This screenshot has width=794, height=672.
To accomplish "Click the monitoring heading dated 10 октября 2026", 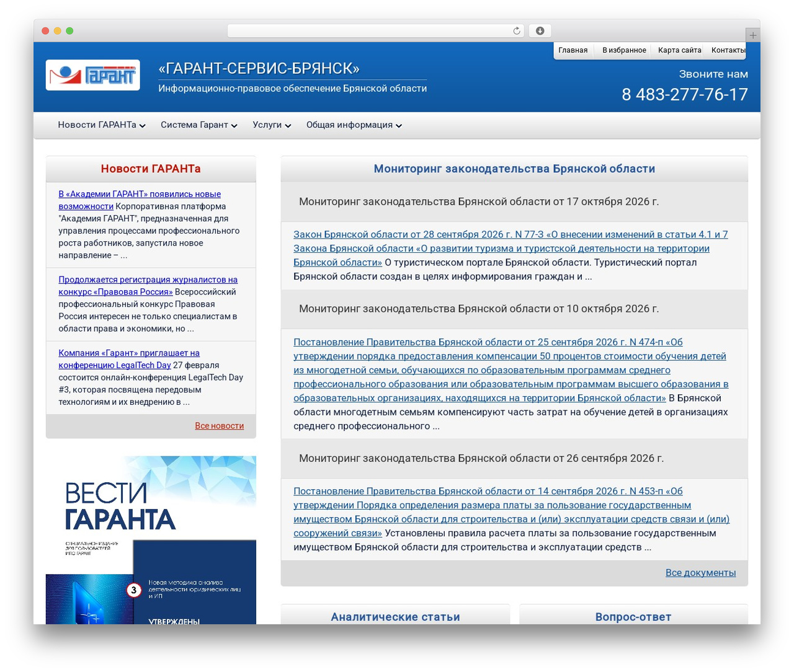I will pos(479,309).
